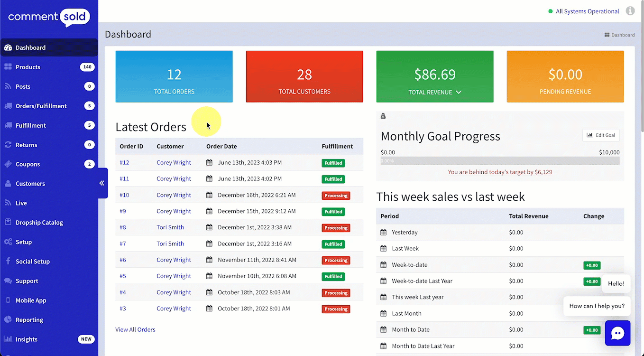644x356 pixels.
Task: Click the truck icon next to Orders/Fulfillment
Action: (8, 106)
